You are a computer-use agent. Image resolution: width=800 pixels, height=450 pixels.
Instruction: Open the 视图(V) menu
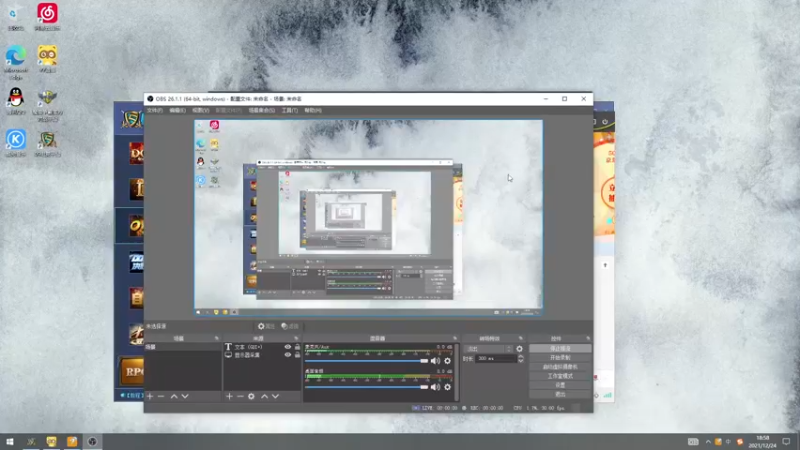point(201,110)
